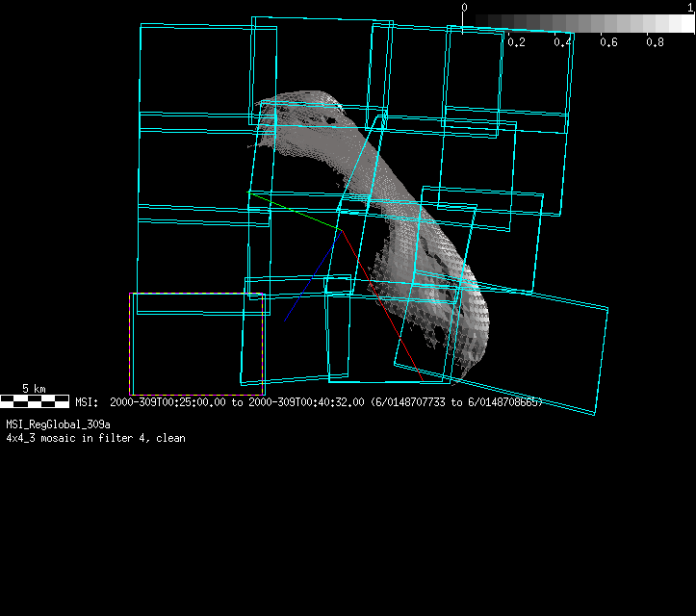Click the 0.6 tick label on color bar
Image resolution: width=696 pixels, height=616 pixels.
coord(608,42)
